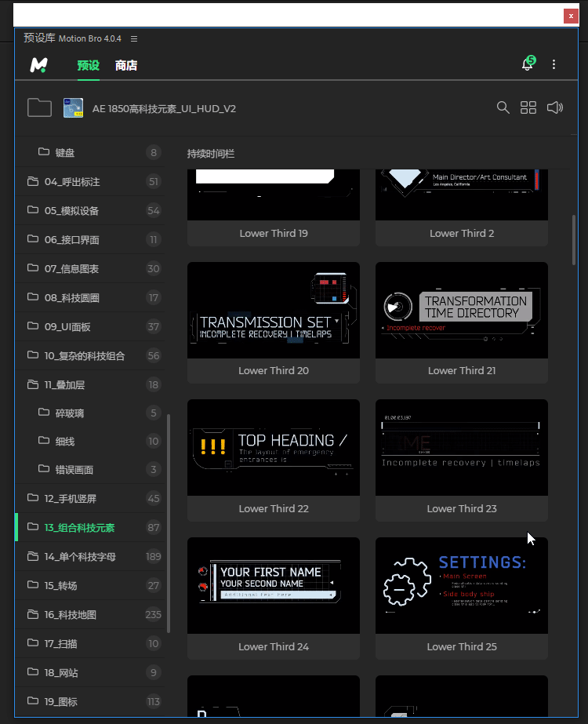Click the Lower Third 25 caption label
This screenshot has width=588, height=724.
pyautogui.click(x=462, y=647)
